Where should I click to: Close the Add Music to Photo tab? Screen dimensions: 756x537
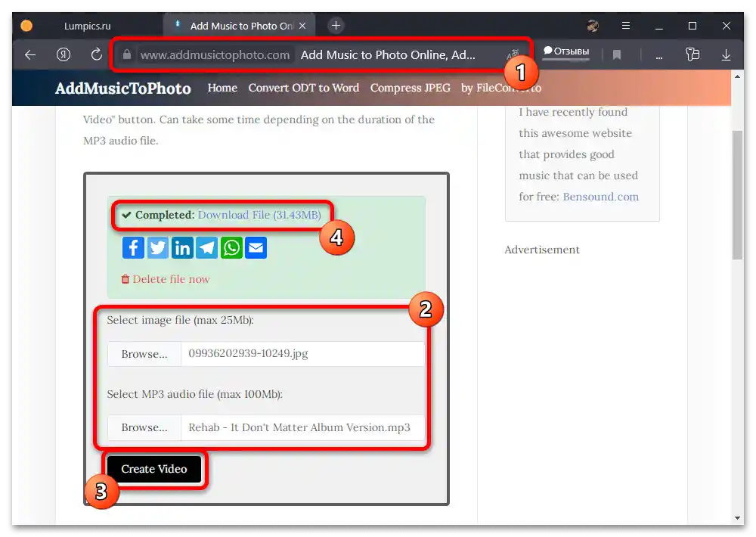coord(302,26)
